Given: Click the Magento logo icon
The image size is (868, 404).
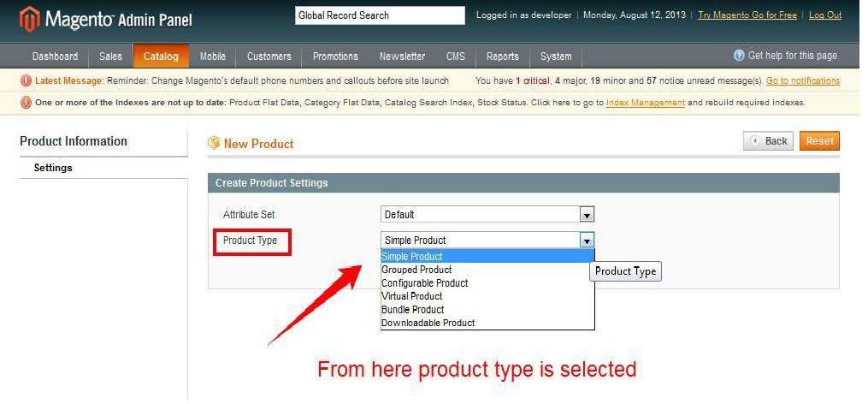Looking at the screenshot, I should click(x=29, y=19).
